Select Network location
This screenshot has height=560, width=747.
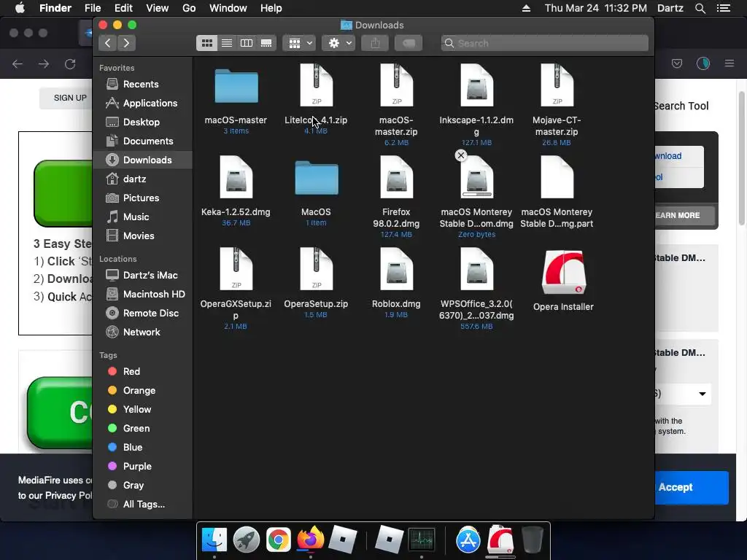(143, 332)
